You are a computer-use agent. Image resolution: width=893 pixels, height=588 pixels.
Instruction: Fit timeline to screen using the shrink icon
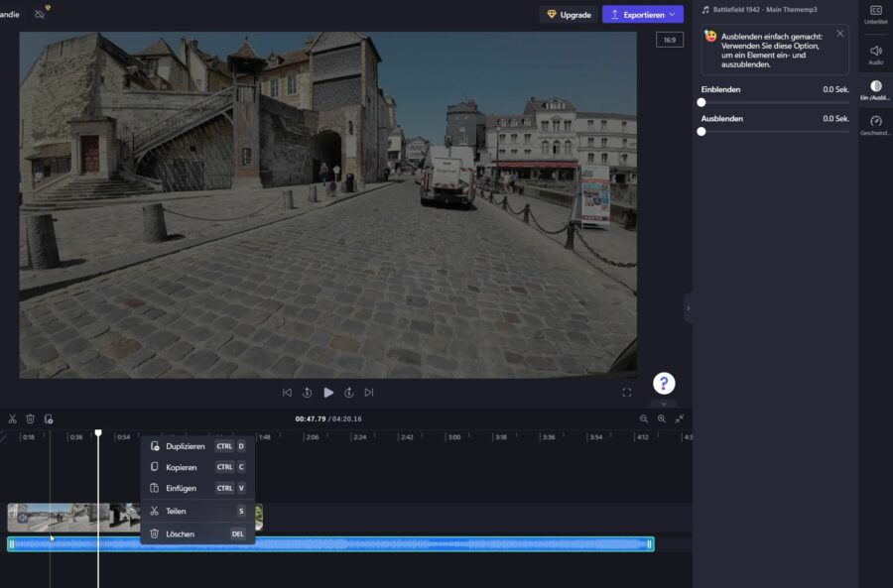[681, 419]
